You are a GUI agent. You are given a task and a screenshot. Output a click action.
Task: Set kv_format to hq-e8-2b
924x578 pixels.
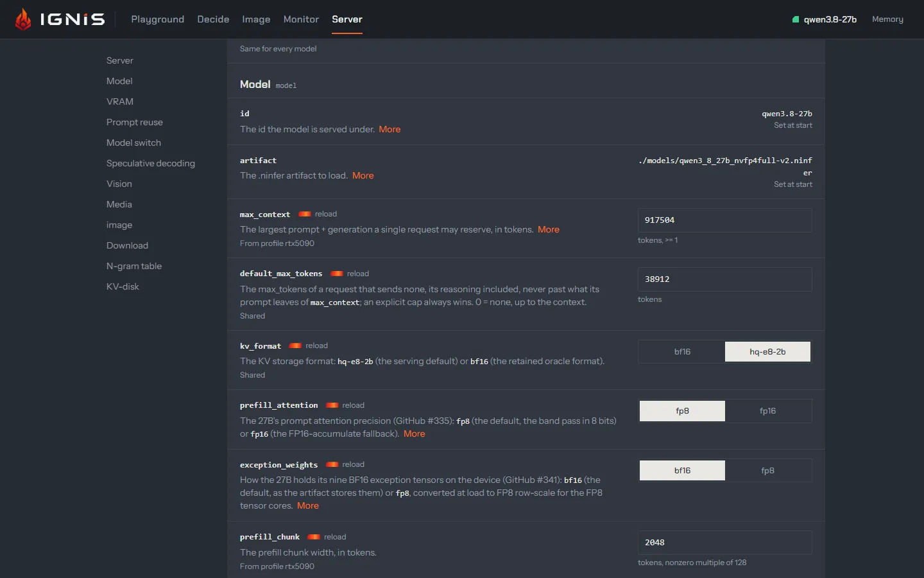[767, 352]
